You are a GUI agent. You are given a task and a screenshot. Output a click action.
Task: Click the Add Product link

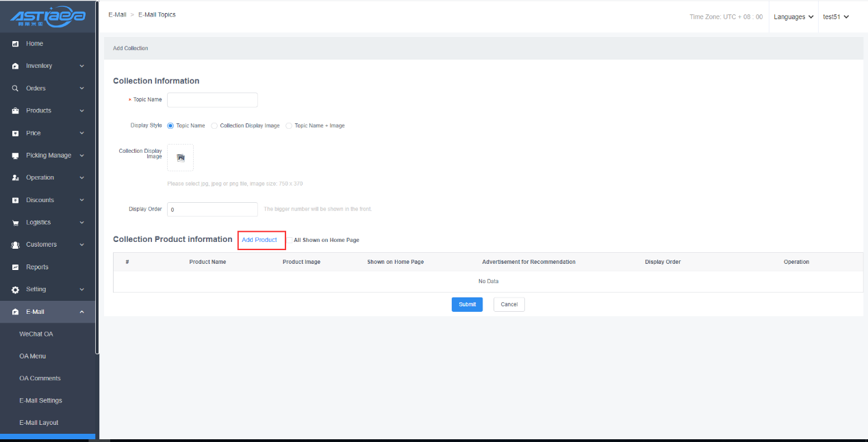tap(259, 240)
